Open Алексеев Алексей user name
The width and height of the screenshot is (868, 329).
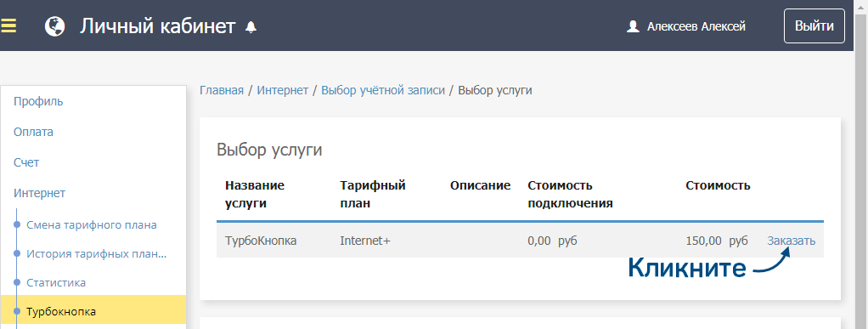(x=696, y=26)
